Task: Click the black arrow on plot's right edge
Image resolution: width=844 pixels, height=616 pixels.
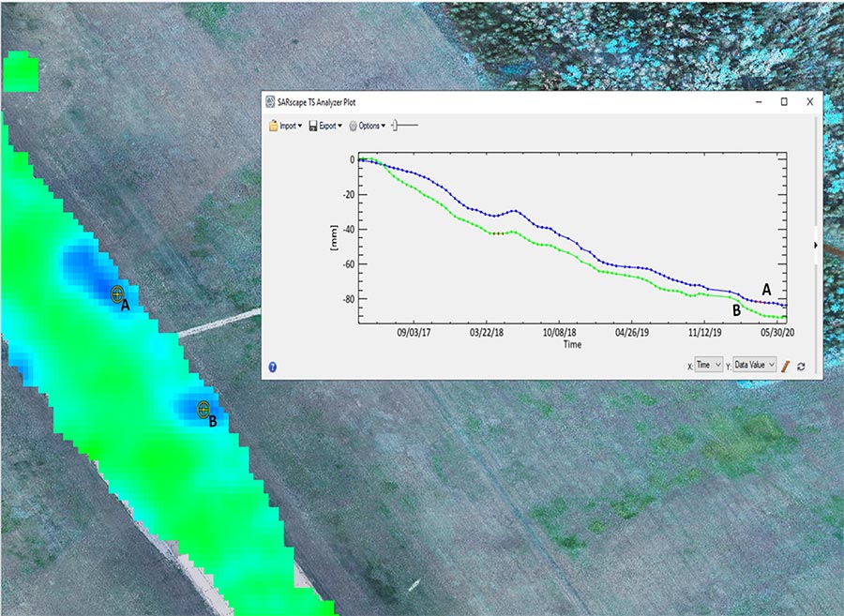Action: (816, 246)
